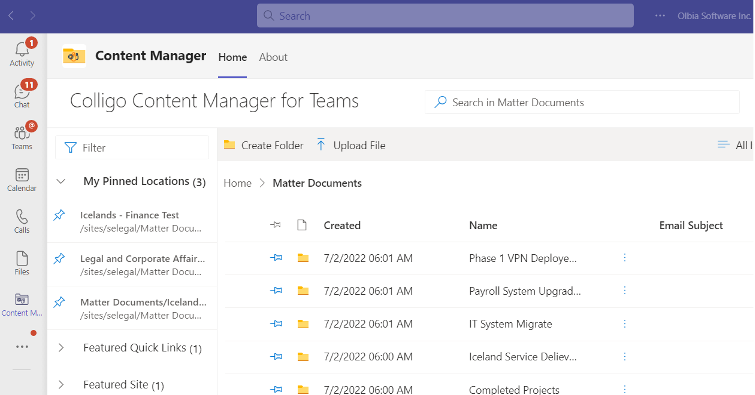Sort by the Email Subject column header
The width and height of the screenshot is (755, 395).
pos(691,225)
